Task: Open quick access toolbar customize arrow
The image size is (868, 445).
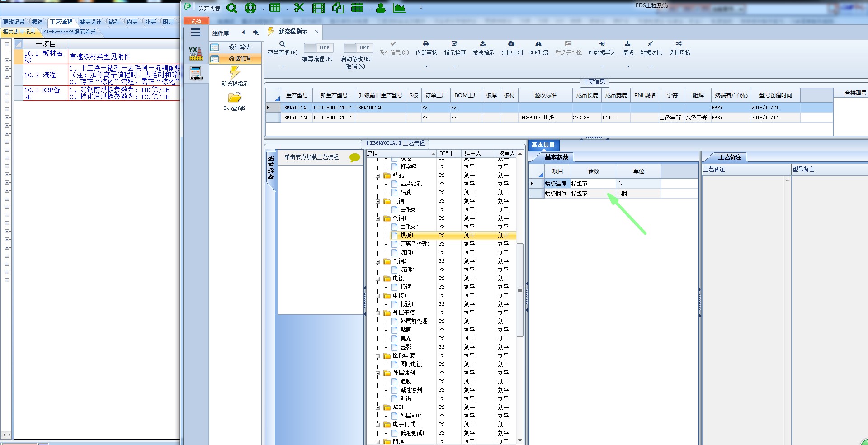Action: [x=421, y=8]
